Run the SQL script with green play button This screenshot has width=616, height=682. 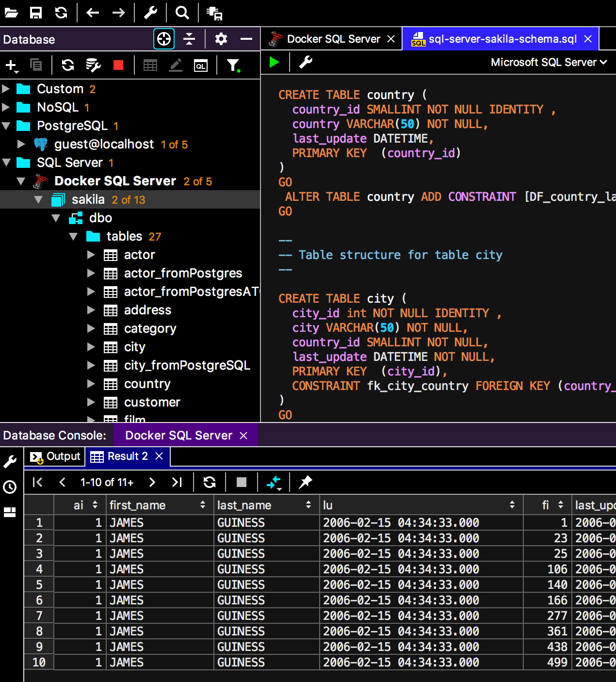(x=274, y=62)
